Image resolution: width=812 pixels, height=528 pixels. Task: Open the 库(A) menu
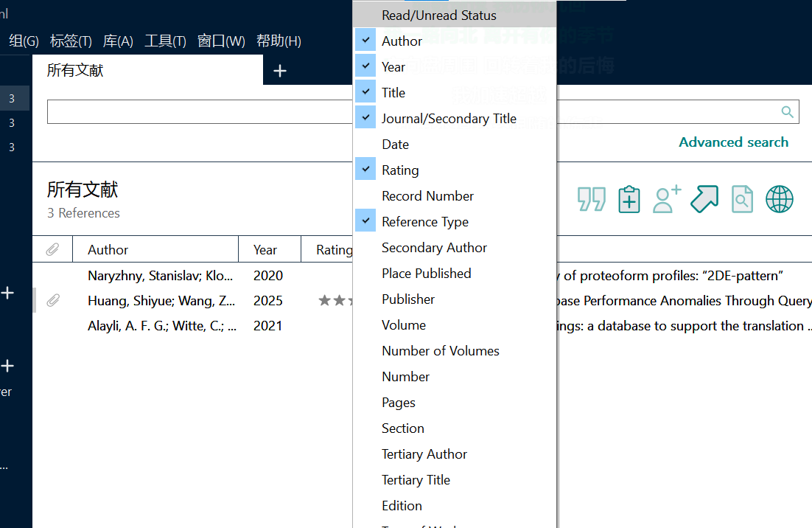[118, 41]
